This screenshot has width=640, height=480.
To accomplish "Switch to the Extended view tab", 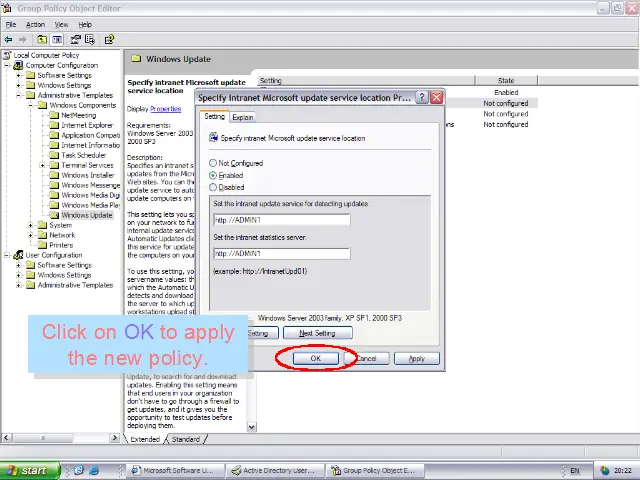I will (145, 439).
